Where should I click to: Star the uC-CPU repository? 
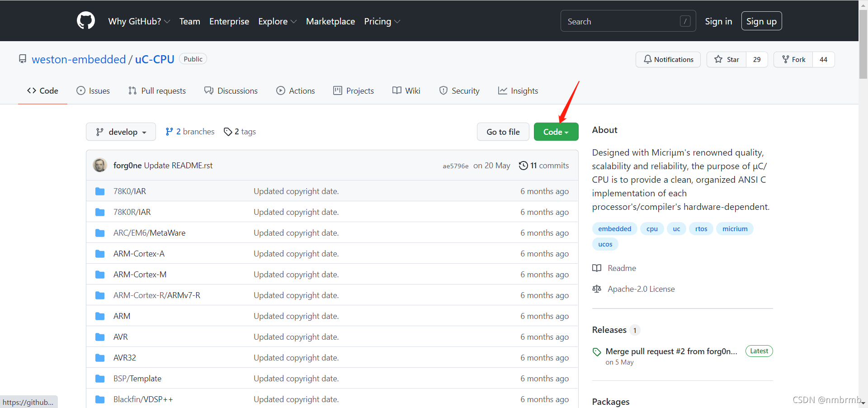(727, 59)
